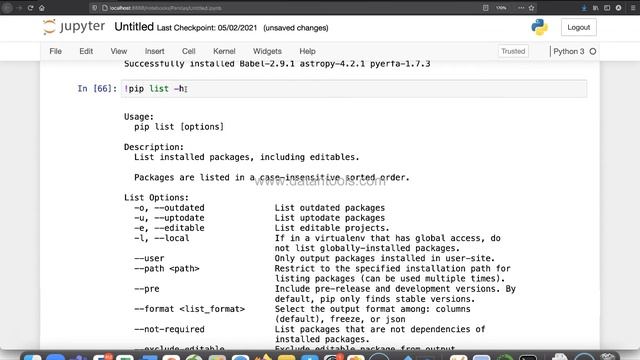Screen dimensions: 640x360
Task: Open page actions three-dot menu
Action: pyautogui.click(x=521, y=8)
